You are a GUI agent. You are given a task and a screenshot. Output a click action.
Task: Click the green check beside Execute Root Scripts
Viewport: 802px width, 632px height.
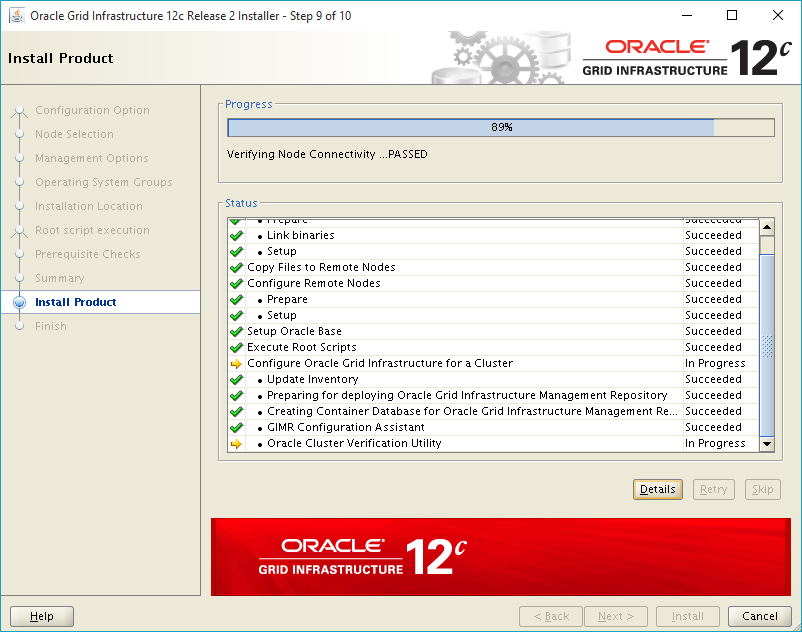(x=236, y=347)
